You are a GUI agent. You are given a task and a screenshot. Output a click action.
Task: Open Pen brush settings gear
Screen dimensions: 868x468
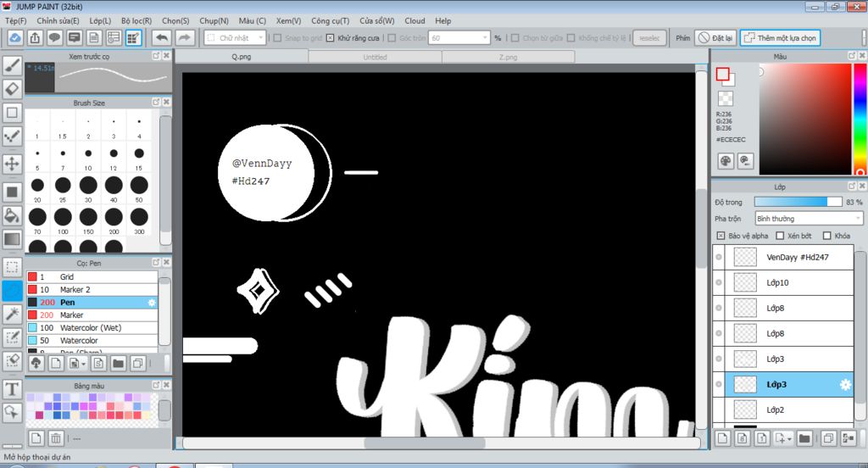point(152,303)
